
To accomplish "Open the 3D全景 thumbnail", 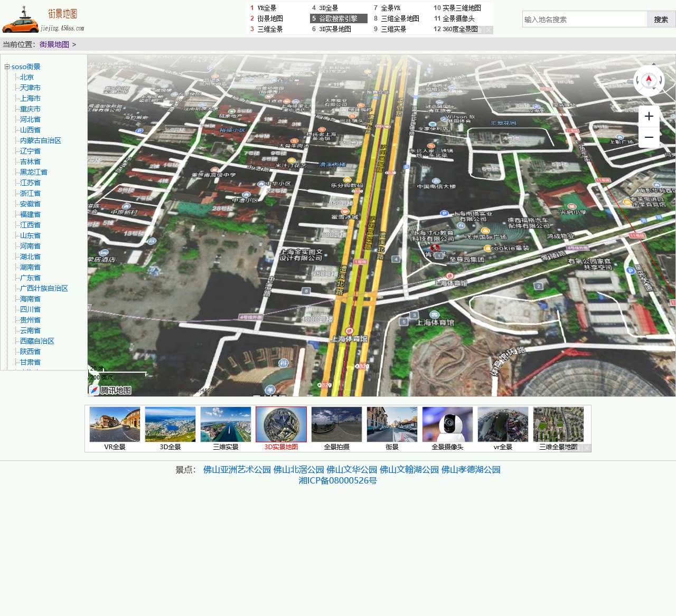I will pyautogui.click(x=170, y=424).
